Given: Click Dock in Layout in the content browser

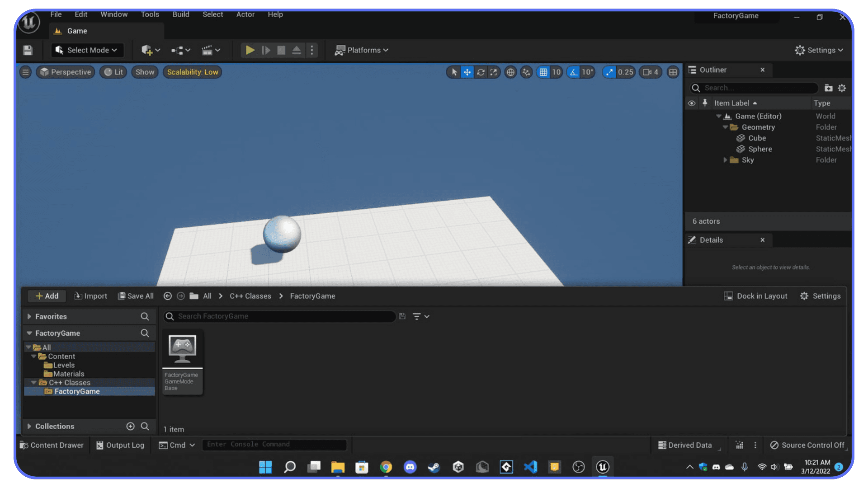Looking at the screenshot, I should click(756, 296).
